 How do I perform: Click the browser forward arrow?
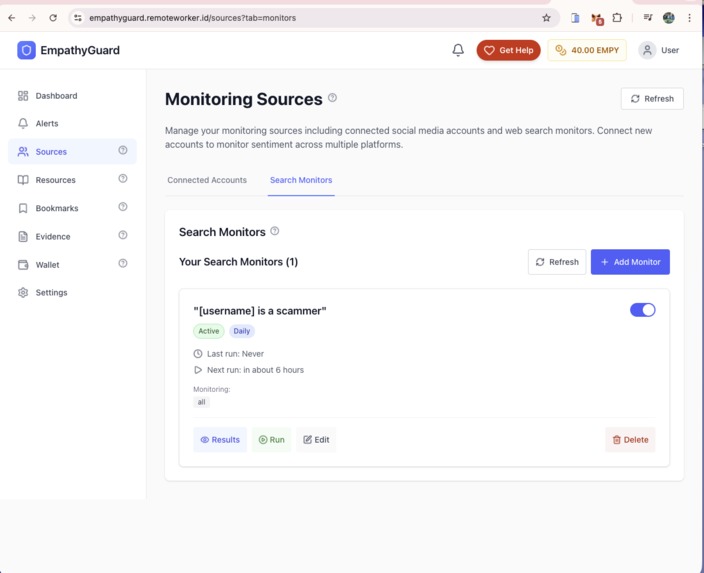32,18
